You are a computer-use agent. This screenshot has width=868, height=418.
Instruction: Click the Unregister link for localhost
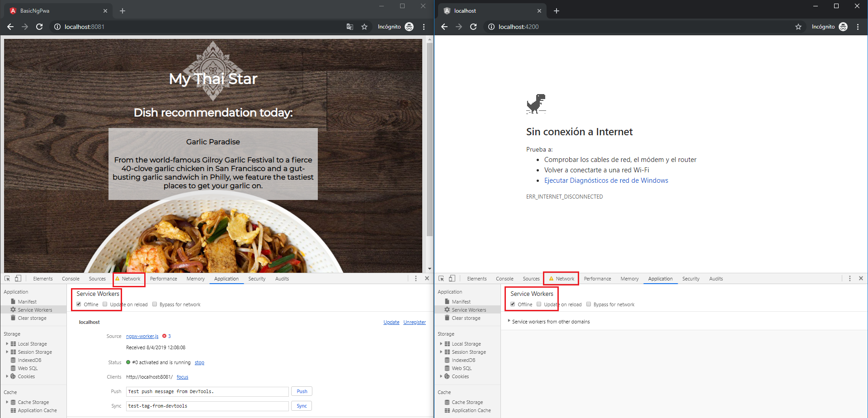click(415, 322)
